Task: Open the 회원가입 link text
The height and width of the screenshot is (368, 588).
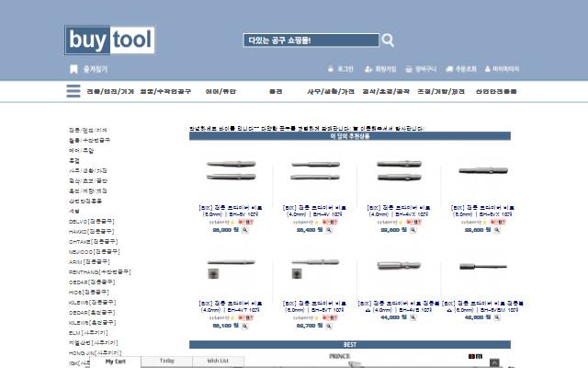Action: click(386, 69)
